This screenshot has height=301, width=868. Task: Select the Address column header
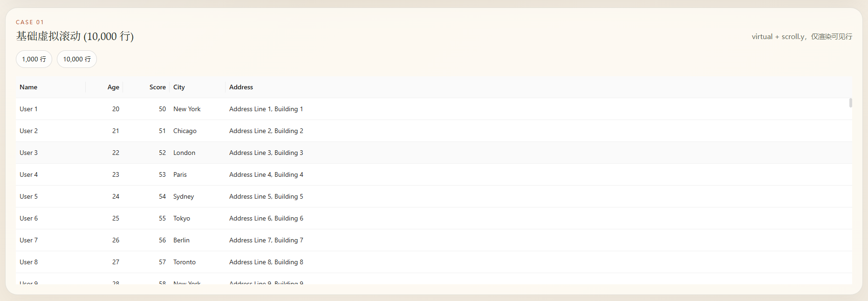coord(539,87)
